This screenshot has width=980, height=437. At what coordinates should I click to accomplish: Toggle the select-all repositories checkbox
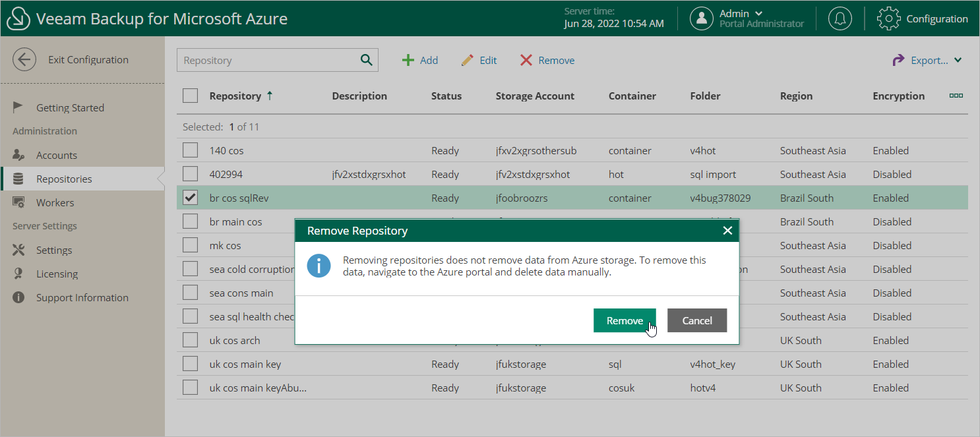tap(191, 96)
